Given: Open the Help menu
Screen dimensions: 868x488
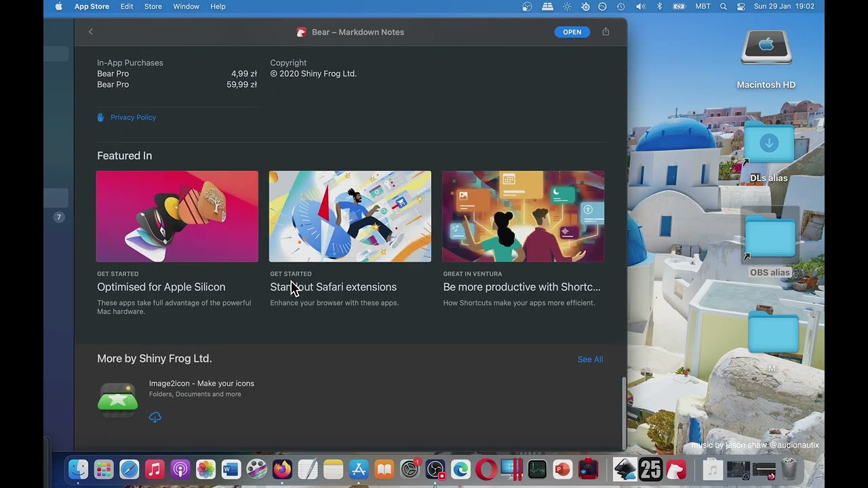Looking at the screenshot, I should tap(218, 6).
